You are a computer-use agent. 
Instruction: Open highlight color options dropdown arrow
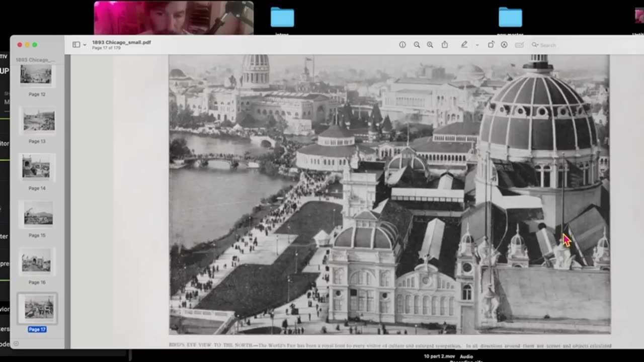click(x=477, y=45)
